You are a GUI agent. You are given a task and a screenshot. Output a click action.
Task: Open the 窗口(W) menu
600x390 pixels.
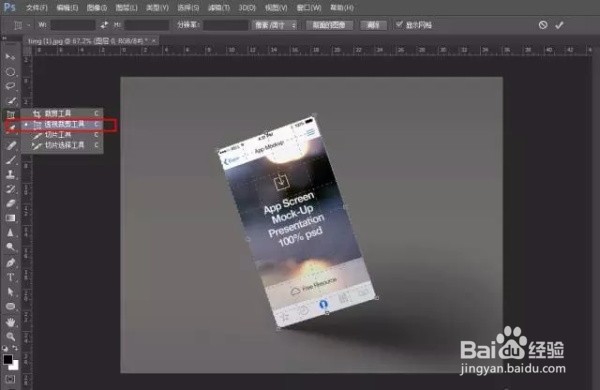[309, 8]
